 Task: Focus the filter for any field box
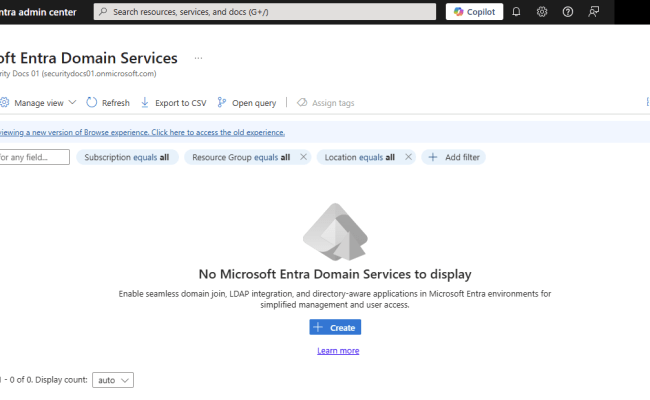coord(34,157)
